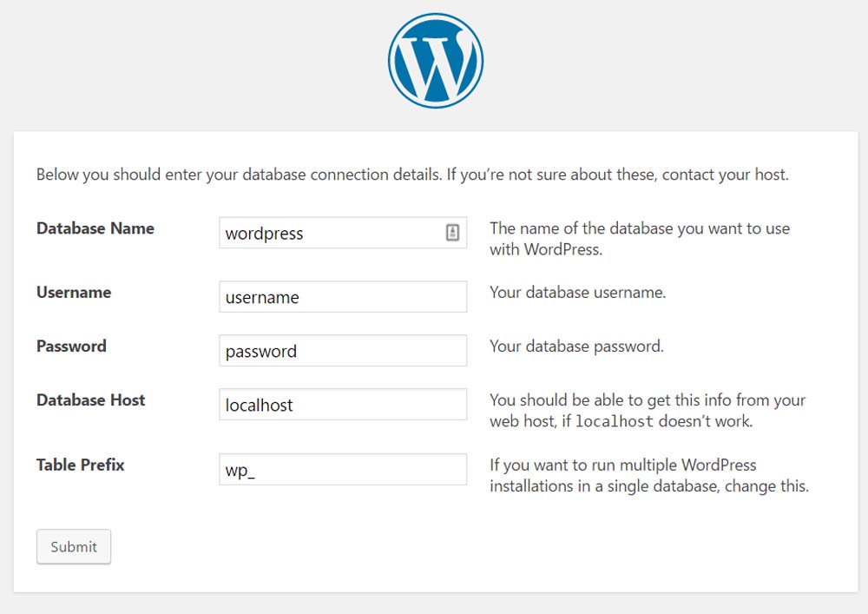Click the Database Name label
Image resolution: width=868 pixels, height=614 pixels.
[x=95, y=228]
